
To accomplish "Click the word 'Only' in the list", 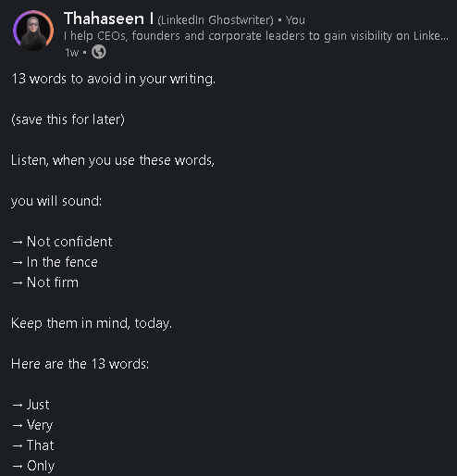I will tap(41, 466).
